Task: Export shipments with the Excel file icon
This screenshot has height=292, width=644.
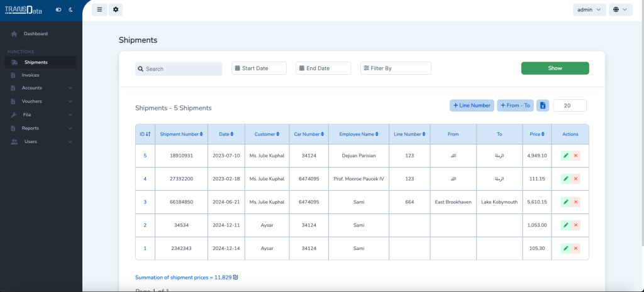Action: (x=543, y=105)
